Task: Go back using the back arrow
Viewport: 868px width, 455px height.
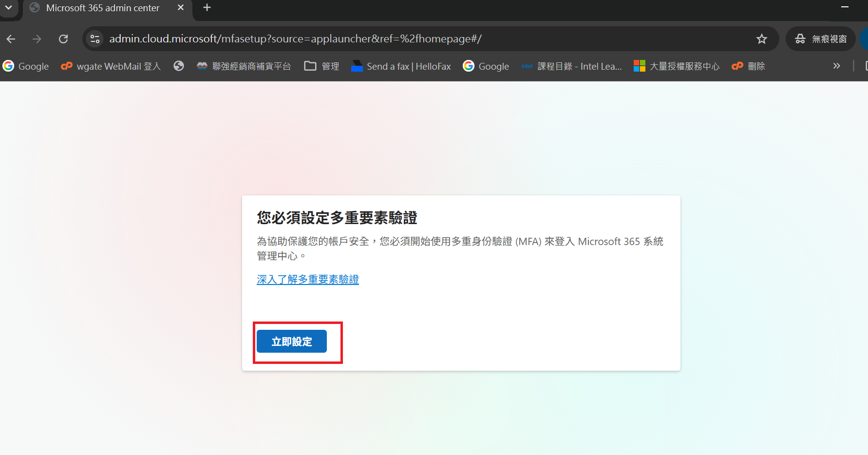Action: point(11,39)
